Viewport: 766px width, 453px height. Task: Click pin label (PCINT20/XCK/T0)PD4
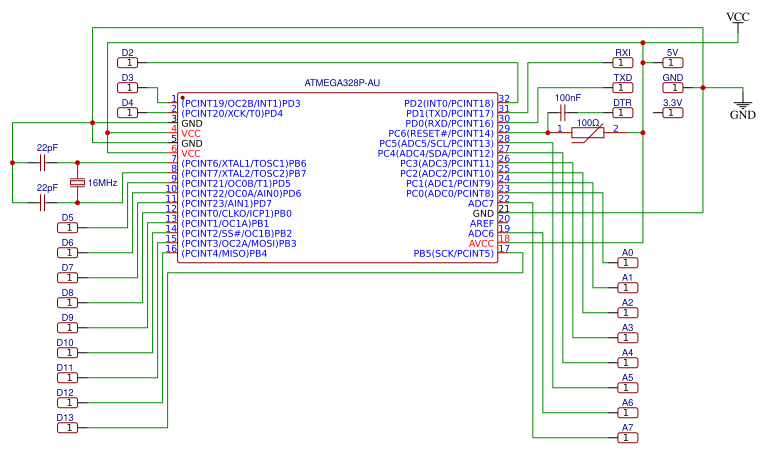click(232, 113)
